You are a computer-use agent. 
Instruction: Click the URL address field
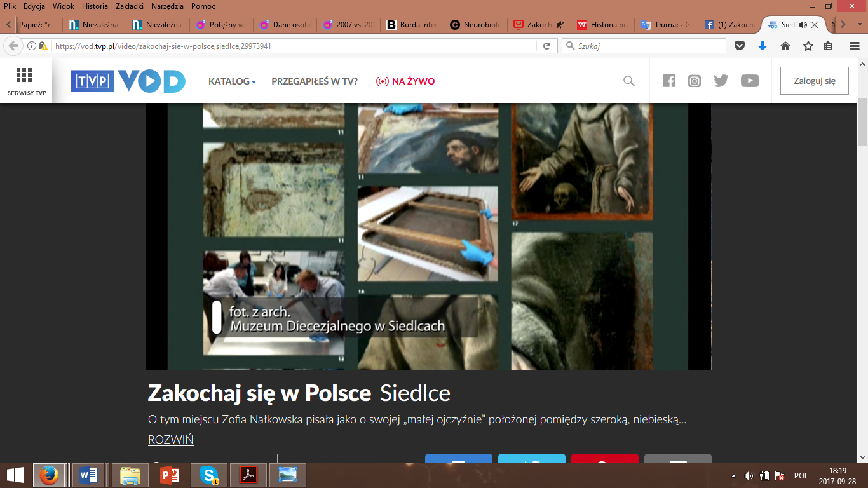[x=292, y=46]
